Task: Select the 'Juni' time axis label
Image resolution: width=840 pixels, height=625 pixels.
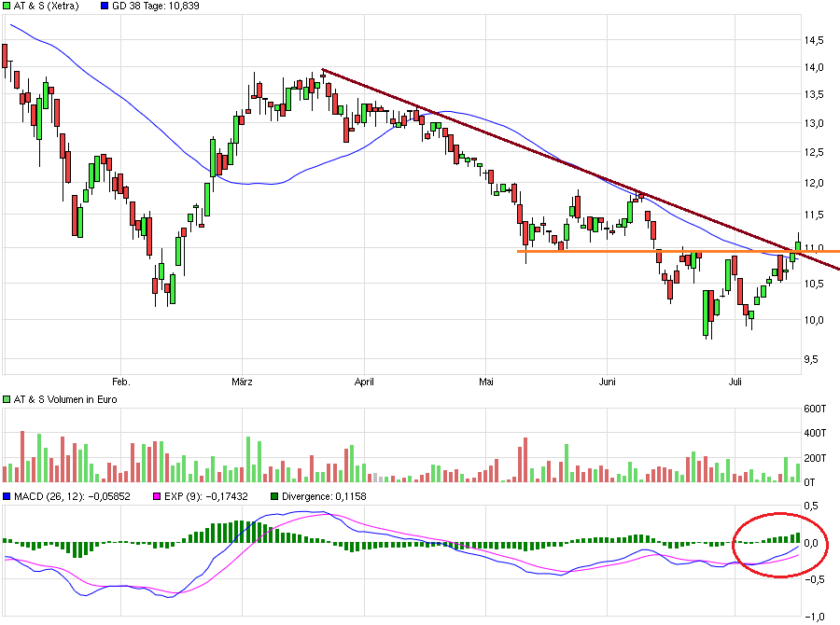Action: click(608, 382)
